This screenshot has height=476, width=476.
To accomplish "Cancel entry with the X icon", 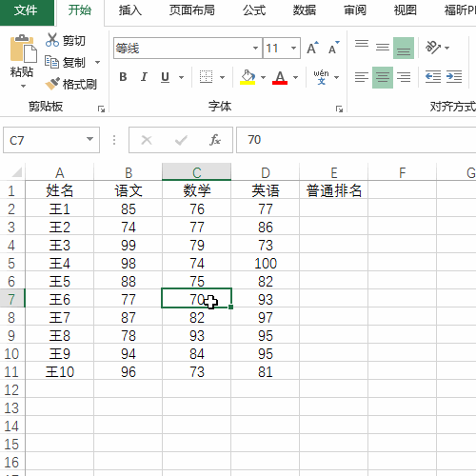I will [147, 140].
